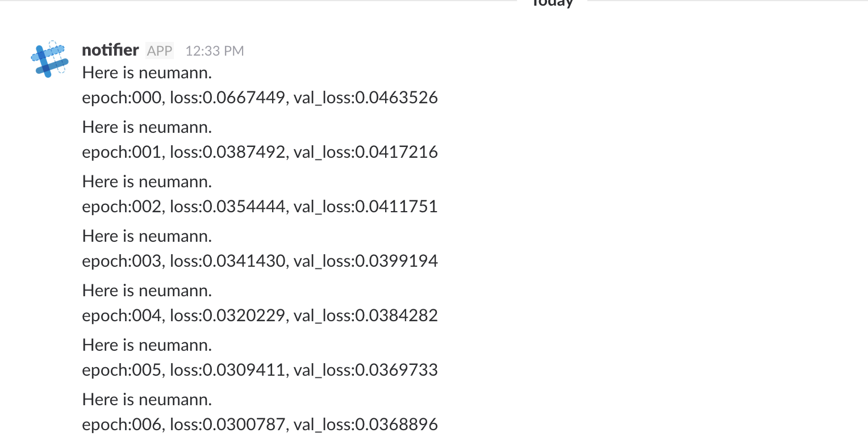Open the 12:33 PM message timestamp
Image resolution: width=868 pixels, height=437 pixels.
point(215,51)
